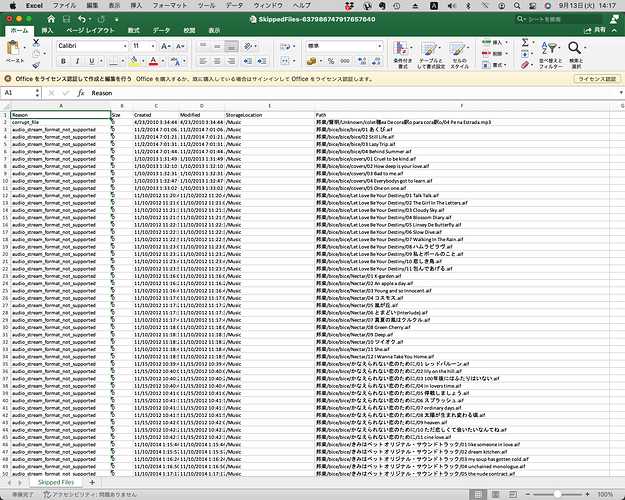The width and height of the screenshot is (625, 500).
Task: Click the 共有 share button
Action: tap(595, 30)
